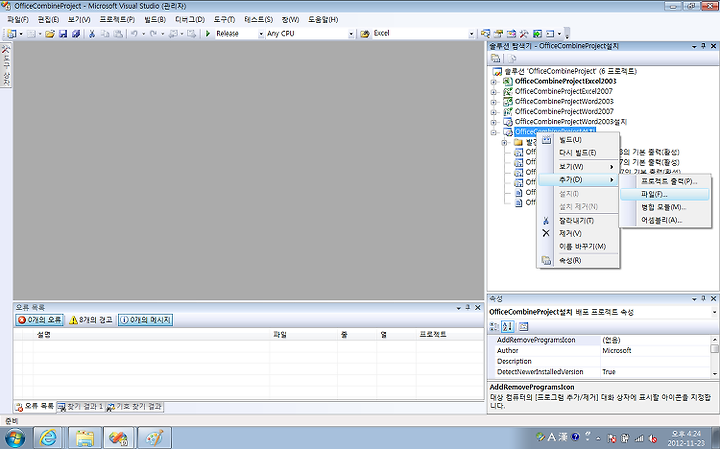Switch to 찾기 결과 1 tab
This screenshot has width=720, height=449.
click(81, 407)
